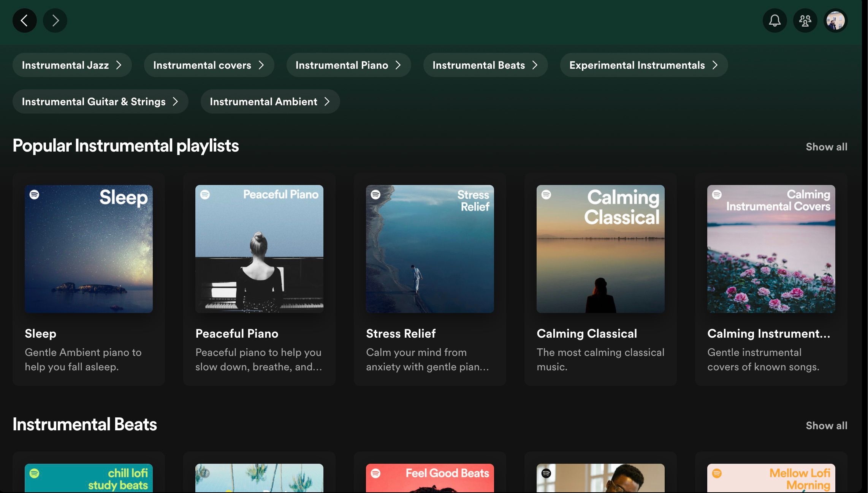Open your profile avatar menu
The width and height of the screenshot is (868, 493).
click(x=836, y=21)
